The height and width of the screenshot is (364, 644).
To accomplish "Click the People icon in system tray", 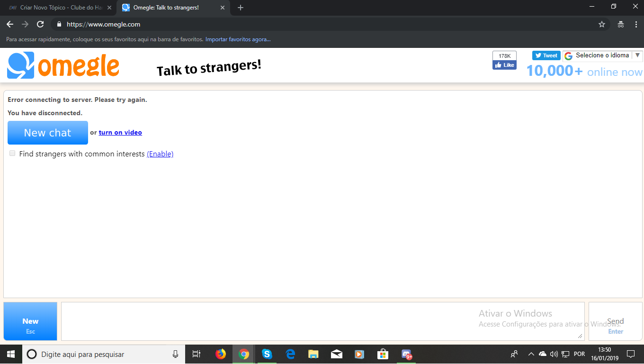I will pos(514,354).
